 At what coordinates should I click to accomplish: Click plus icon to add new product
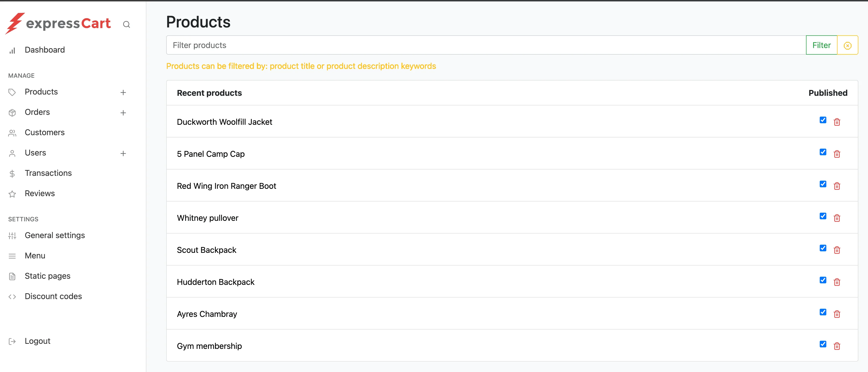coord(123,92)
